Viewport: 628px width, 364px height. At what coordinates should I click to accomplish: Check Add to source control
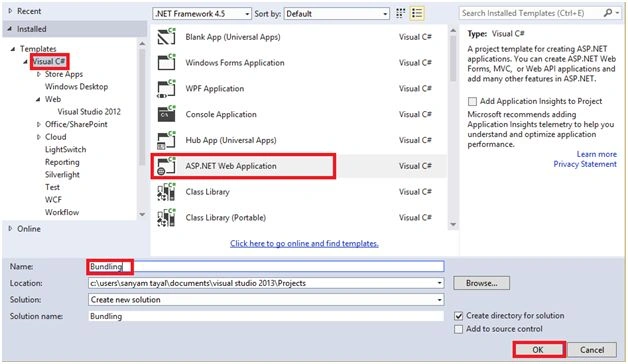(x=459, y=329)
